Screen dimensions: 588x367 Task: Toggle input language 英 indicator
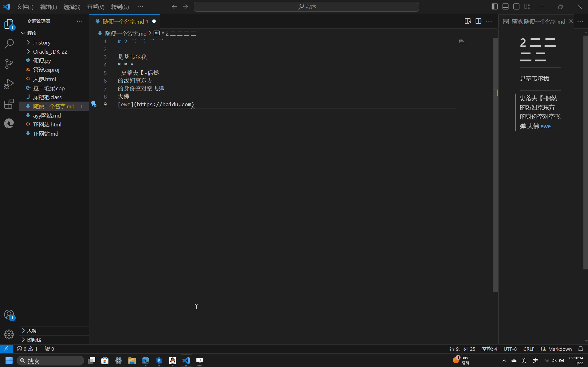[x=523, y=361]
